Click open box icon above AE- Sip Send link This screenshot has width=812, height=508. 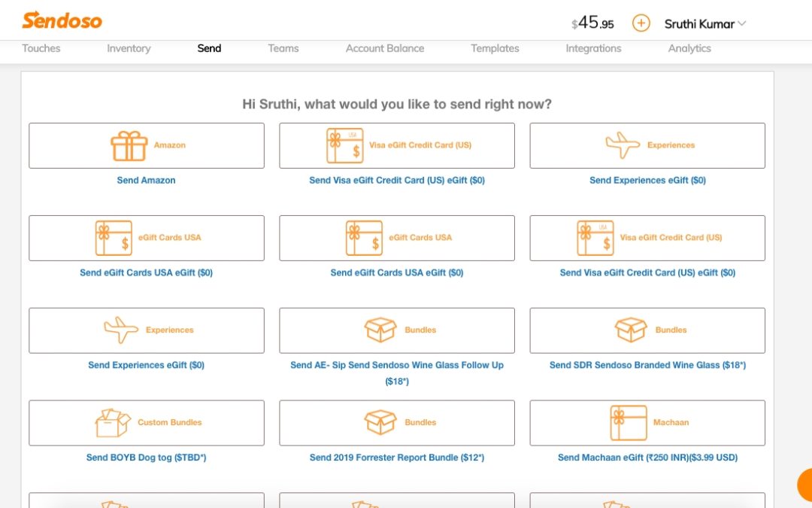point(380,330)
